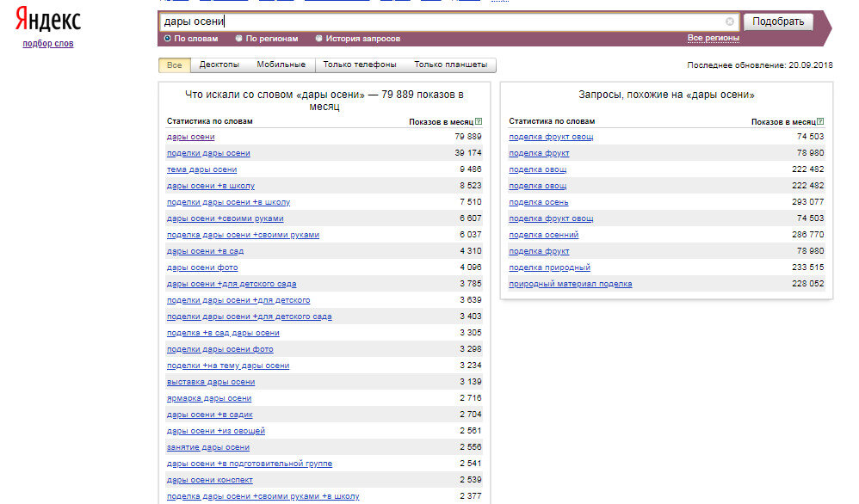This screenshot has height=504, width=859.
Task: Open the 'выставка дары осени' link
Action: [211, 382]
